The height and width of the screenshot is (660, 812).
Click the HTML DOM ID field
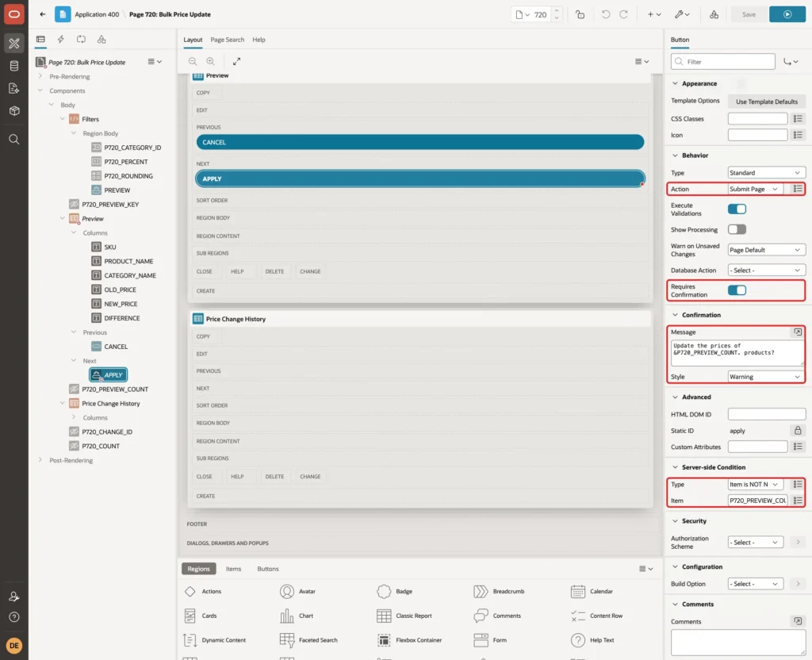tap(767, 414)
